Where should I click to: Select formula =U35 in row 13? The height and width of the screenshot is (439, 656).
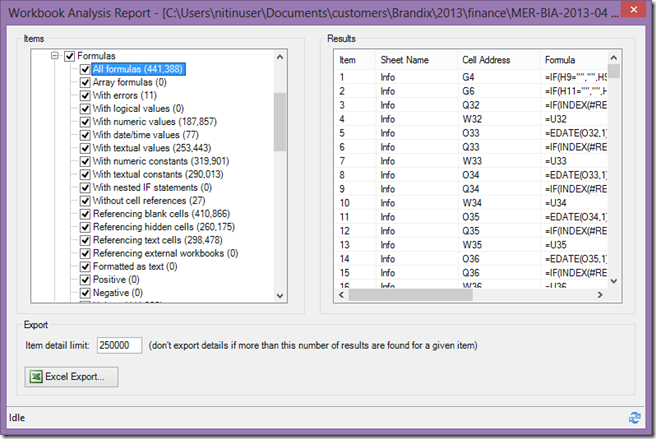tap(556, 245)
